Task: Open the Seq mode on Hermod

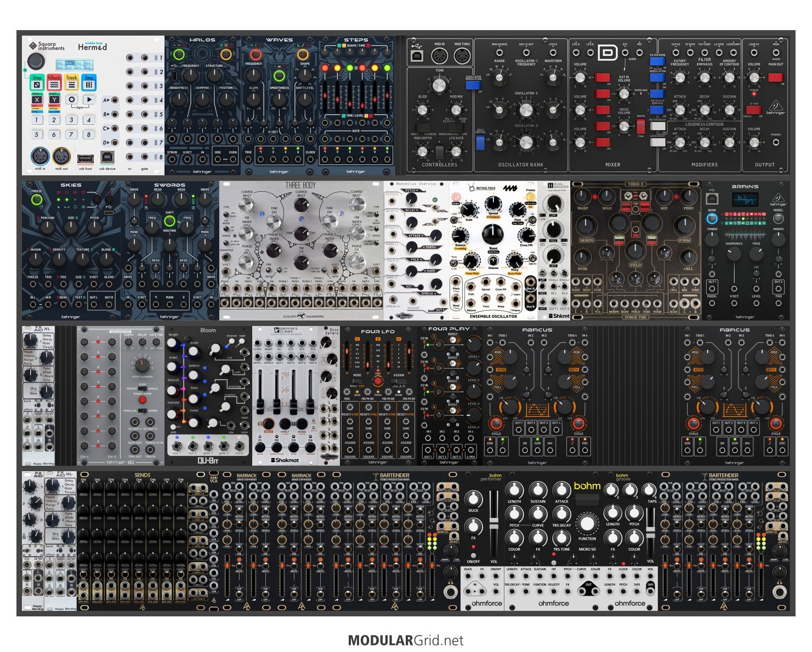Action: [89, 83]
